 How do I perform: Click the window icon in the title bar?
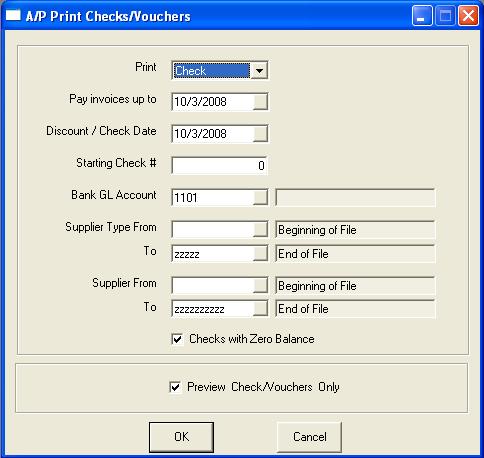click(x=13, y=15)
